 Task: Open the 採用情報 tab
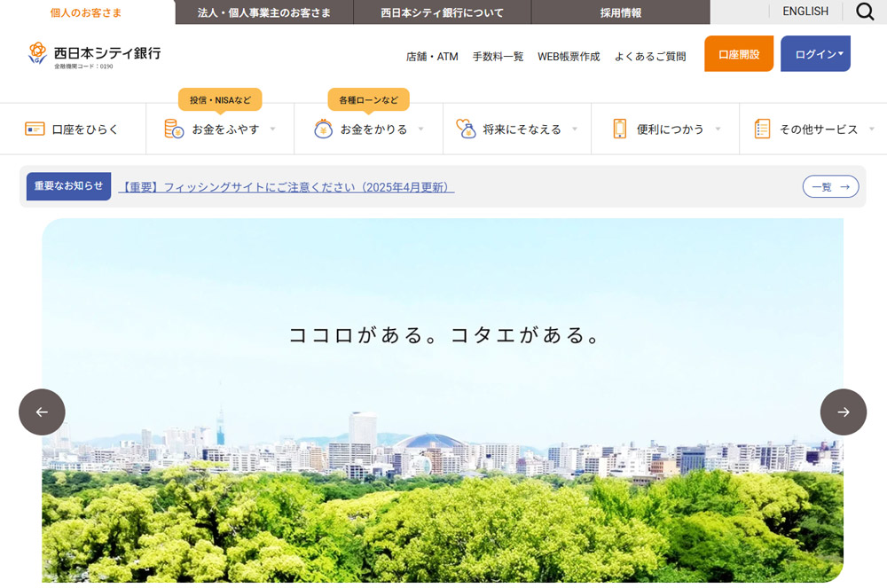621,12
